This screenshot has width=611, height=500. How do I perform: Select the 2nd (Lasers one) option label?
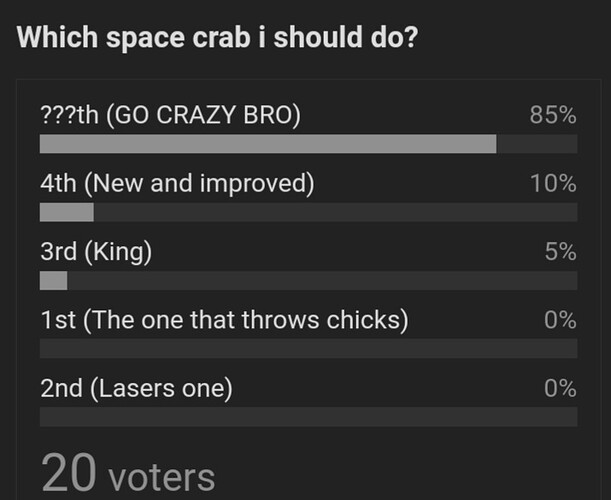(x=136, y=388)
